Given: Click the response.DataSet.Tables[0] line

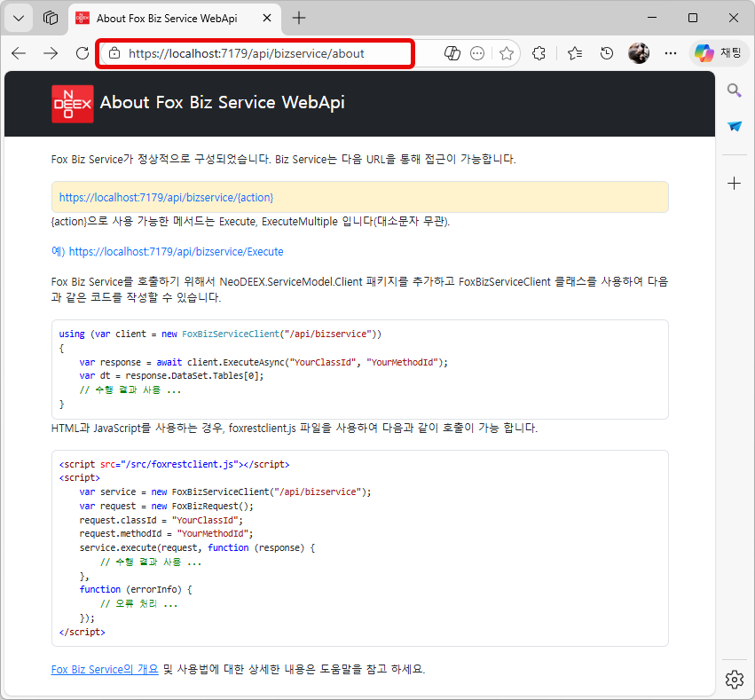Looking at the screenshot, I should pyautogui.click(x=172, y=376).
